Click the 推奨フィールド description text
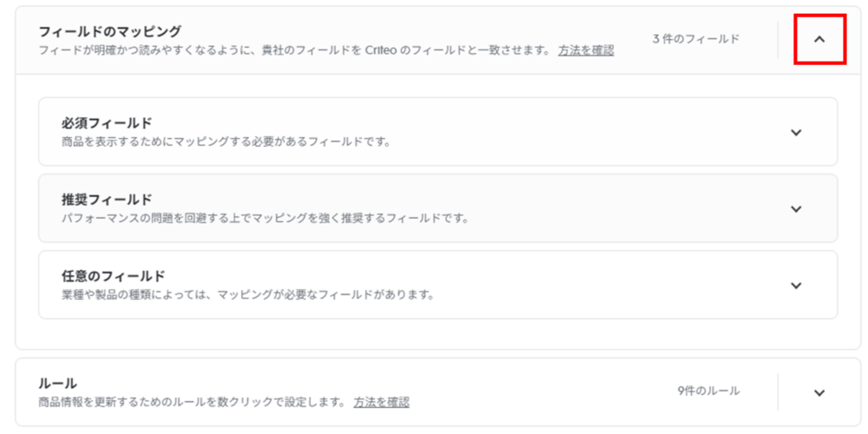This screenshot has height=434, width=868. 265,218
